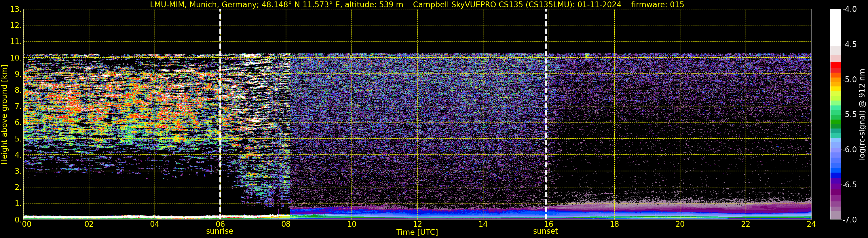Click the '4.' height axis tick label
The width and height of the screenshot is (868, 238).
coord(18,155)
